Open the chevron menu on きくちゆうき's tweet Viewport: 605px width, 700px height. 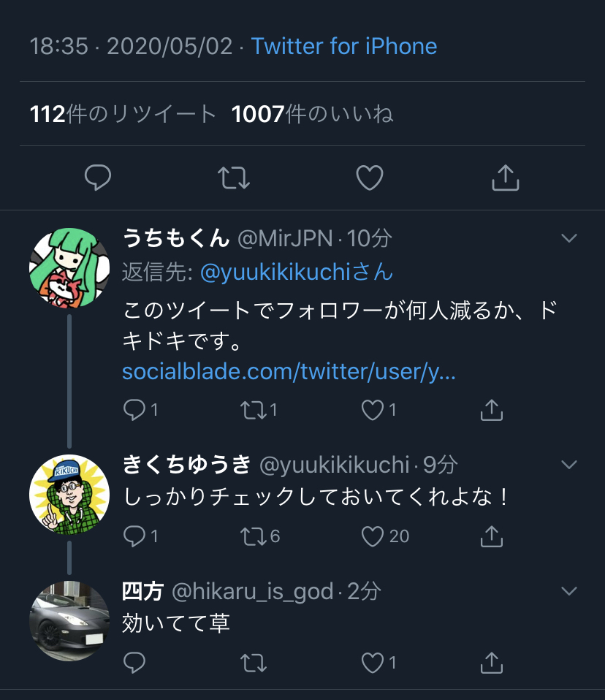point(569,465)
